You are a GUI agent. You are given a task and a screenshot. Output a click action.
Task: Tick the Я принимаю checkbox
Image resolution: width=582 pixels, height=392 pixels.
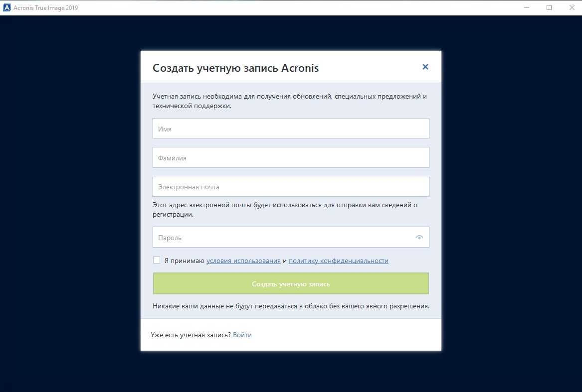(157, 261)
